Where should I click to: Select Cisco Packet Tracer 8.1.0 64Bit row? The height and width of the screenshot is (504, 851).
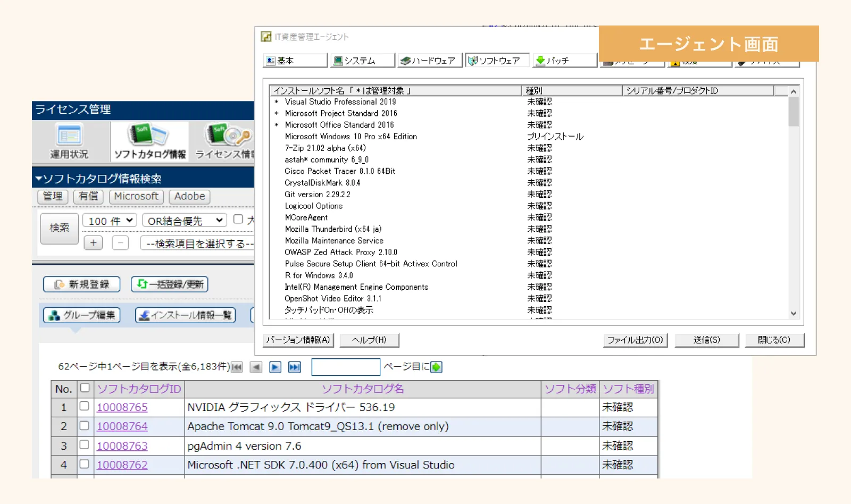529,171
